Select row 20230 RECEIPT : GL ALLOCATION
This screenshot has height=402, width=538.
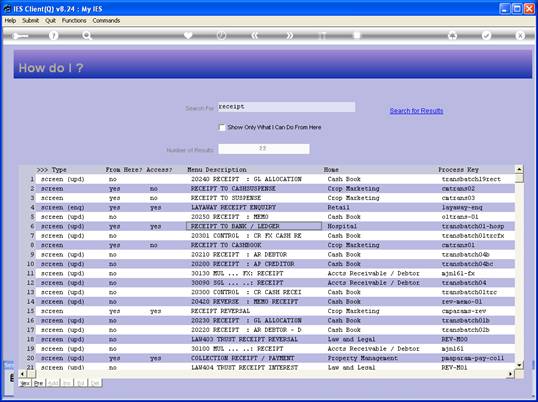click(x=275, y=321)
